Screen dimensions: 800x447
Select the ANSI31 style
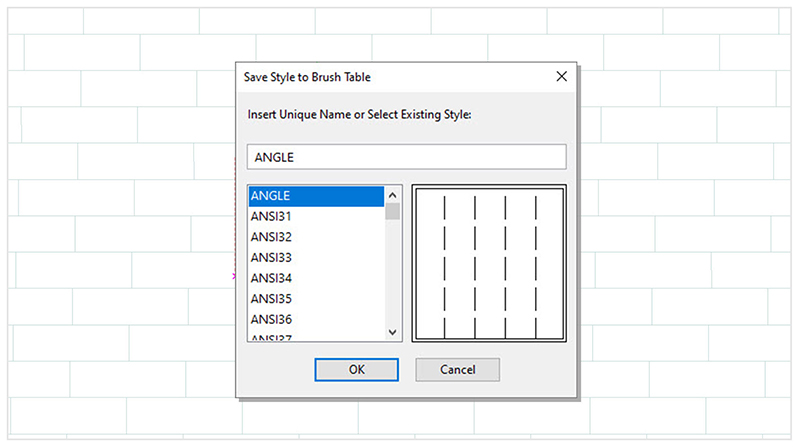click(316, 216)
